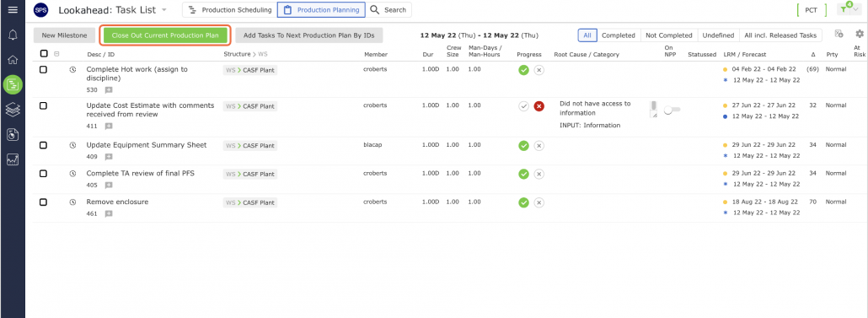This screenshot has width=868, height=318.
Task: Click the SPS logo
Action: 41,10
